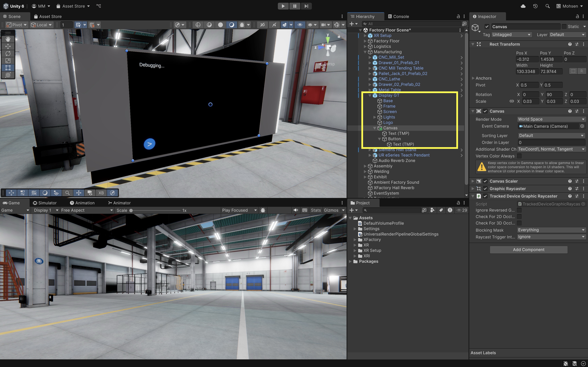The image size is (588, 367).
Task: Expand the Assembly hierarchy item
Action: [x=365, y=166]
